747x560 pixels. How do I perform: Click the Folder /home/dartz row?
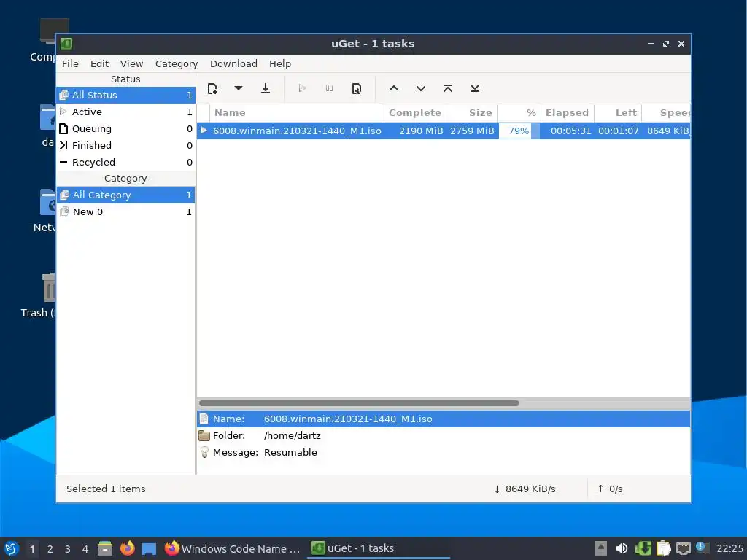pyautogui.click(x=444, y=436)
